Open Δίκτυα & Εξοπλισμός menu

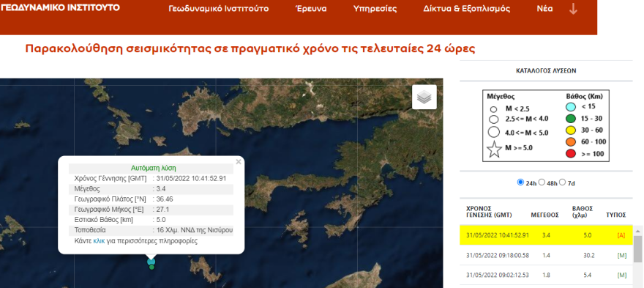467,9
